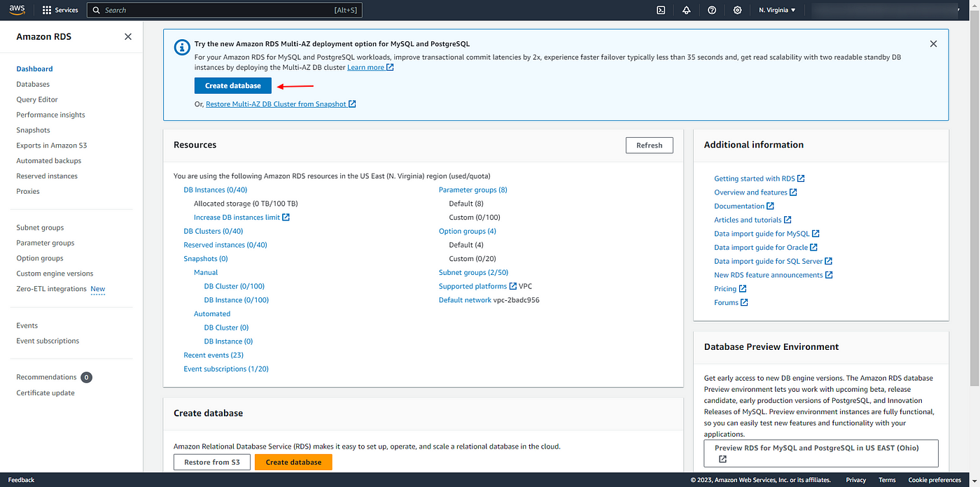Open Zero-ETL integrations in the sidebar
Screen dimensions: 980x487
(x=51, y=289)
